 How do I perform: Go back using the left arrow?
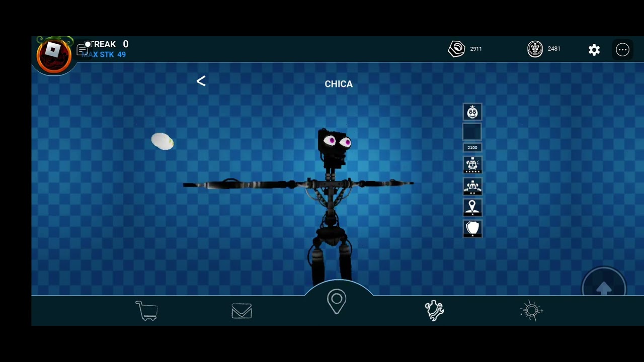pyautogui.click(x=201, y=81)
